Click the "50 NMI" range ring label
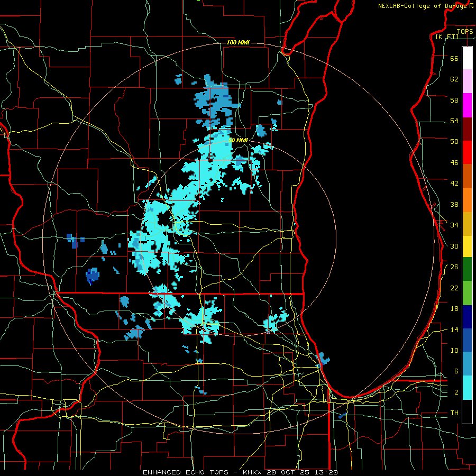476x476 pixels. (238, 140)
